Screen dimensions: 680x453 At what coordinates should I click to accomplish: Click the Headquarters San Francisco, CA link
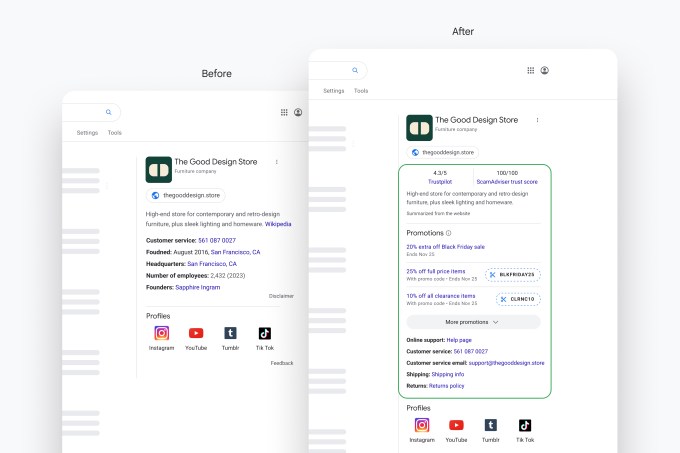[x=212, y=264]
